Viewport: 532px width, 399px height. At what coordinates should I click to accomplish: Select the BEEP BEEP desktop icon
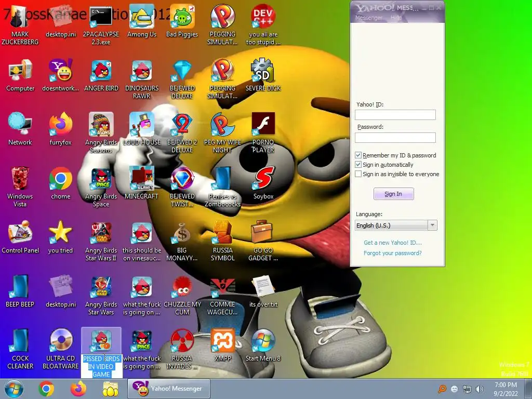pos(20,291)
